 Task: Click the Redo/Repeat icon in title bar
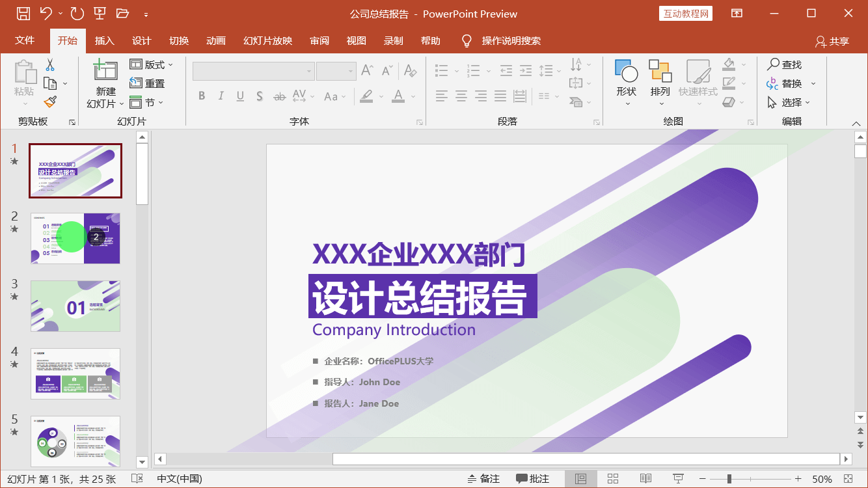coord(77,13)
